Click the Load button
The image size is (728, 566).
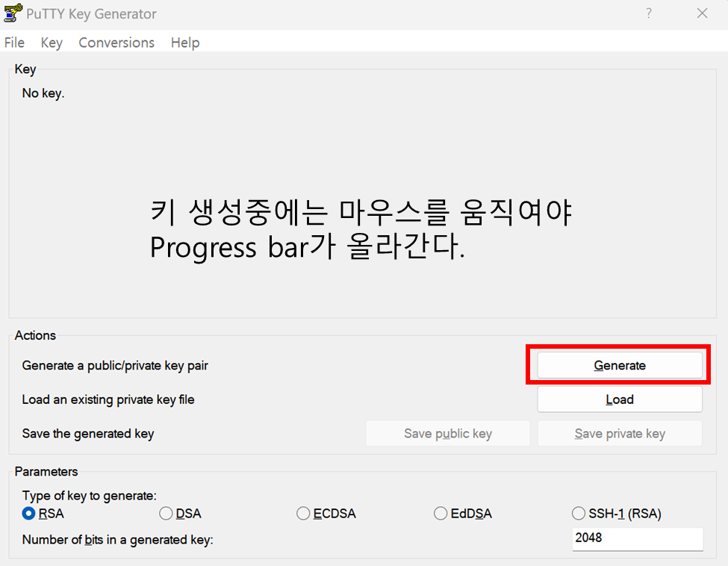620,399
